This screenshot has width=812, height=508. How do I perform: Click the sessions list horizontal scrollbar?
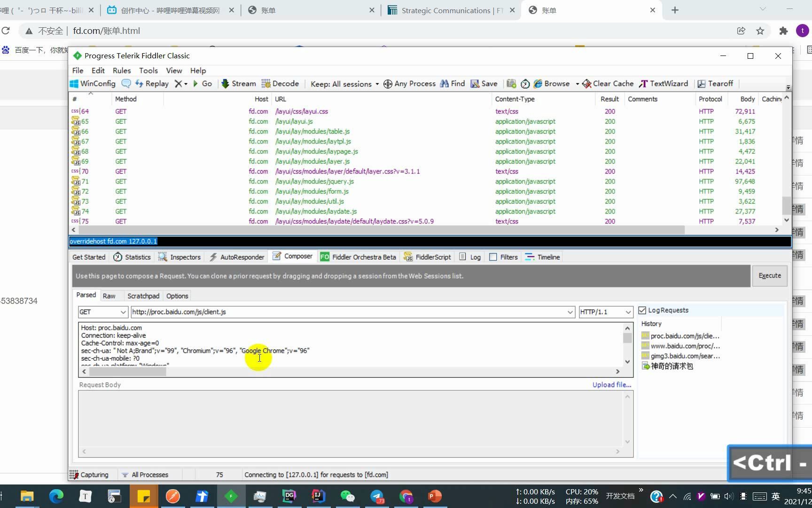click(382, 230)
